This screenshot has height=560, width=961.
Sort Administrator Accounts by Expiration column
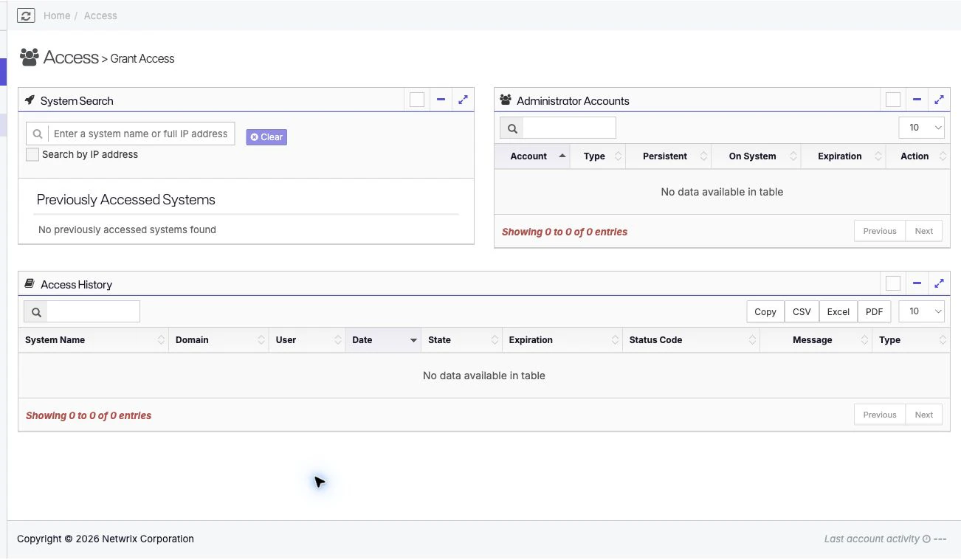(x=843, y=156)
